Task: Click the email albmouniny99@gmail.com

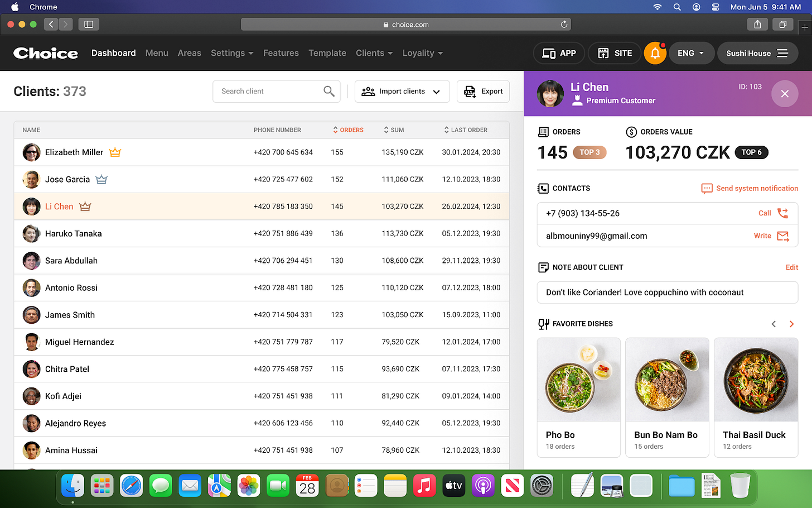Action: click(x=597, y=236)
